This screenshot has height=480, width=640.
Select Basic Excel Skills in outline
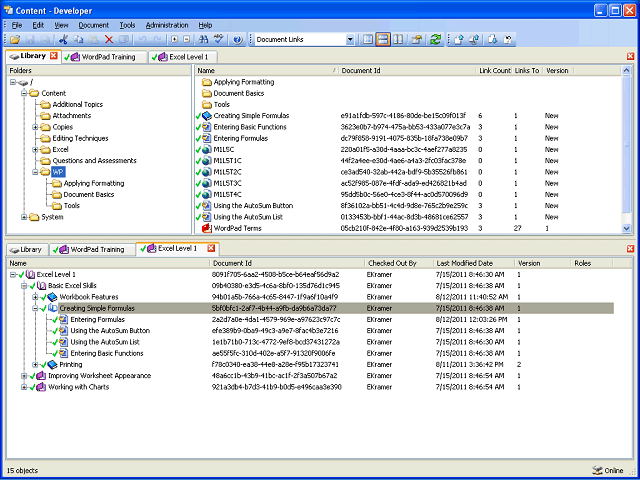72,286
